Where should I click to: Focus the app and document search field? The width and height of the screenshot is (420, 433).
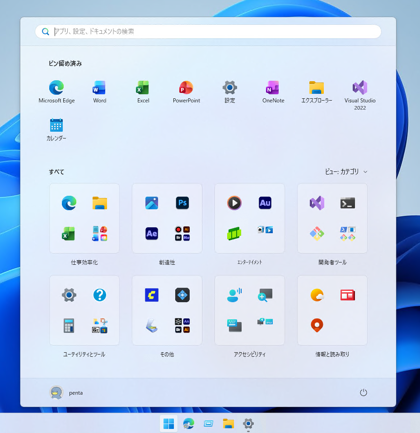point(208,32)
